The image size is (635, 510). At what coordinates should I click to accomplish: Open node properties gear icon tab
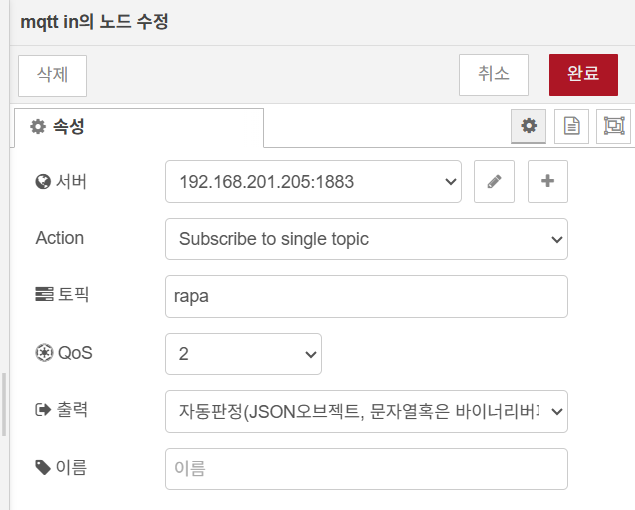click(529, 126)
